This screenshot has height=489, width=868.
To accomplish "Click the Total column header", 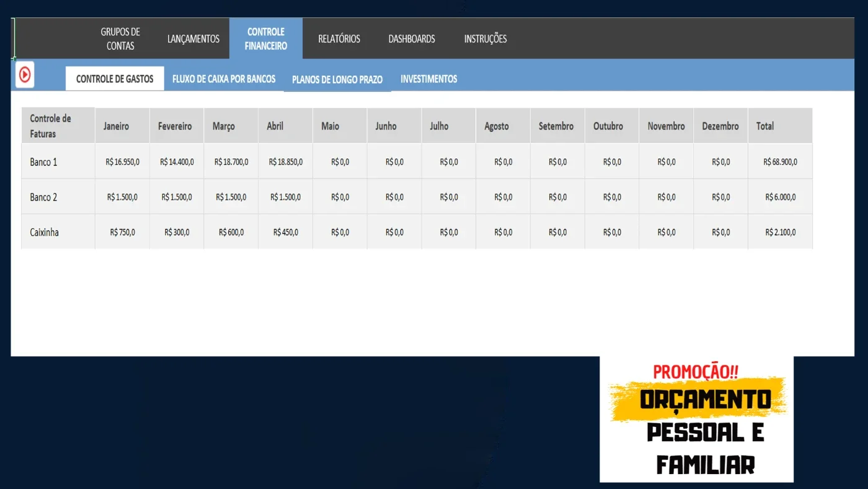I will [x=781, y=126].
